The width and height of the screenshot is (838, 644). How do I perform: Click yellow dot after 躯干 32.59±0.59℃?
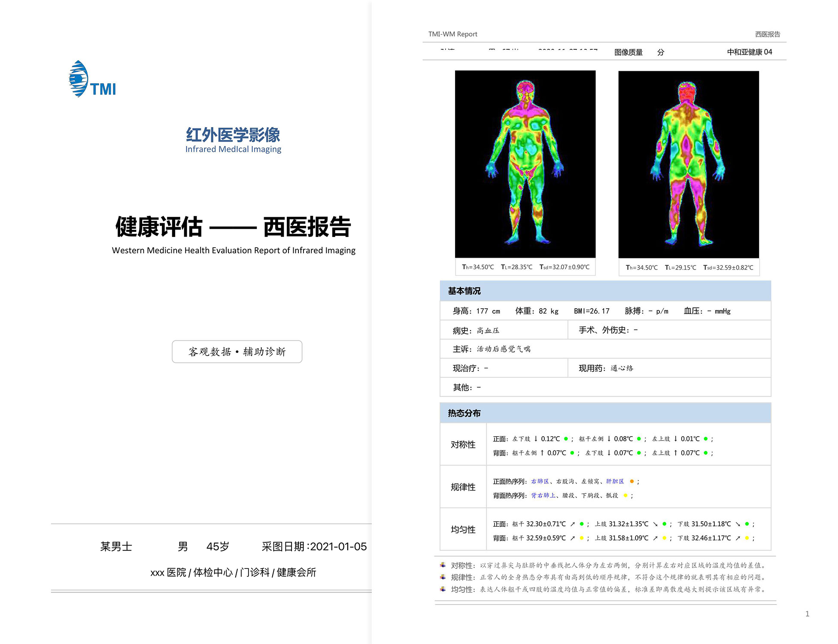(582, 538)
